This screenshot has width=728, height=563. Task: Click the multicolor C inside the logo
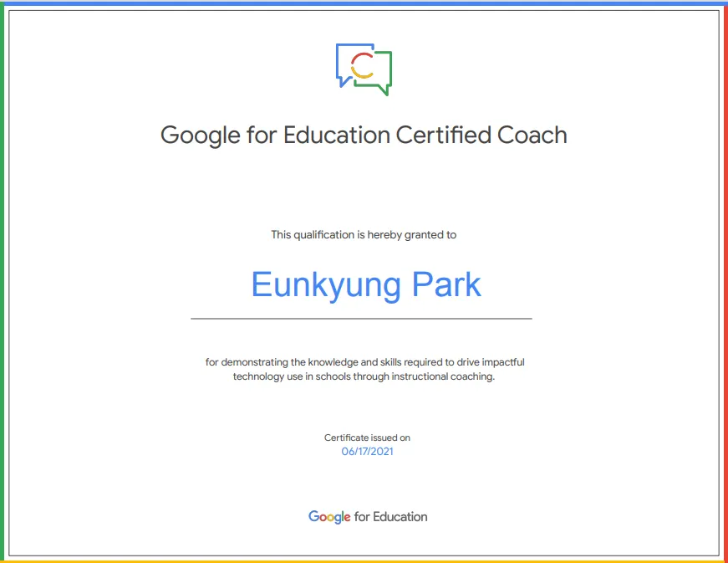[362, 65]
